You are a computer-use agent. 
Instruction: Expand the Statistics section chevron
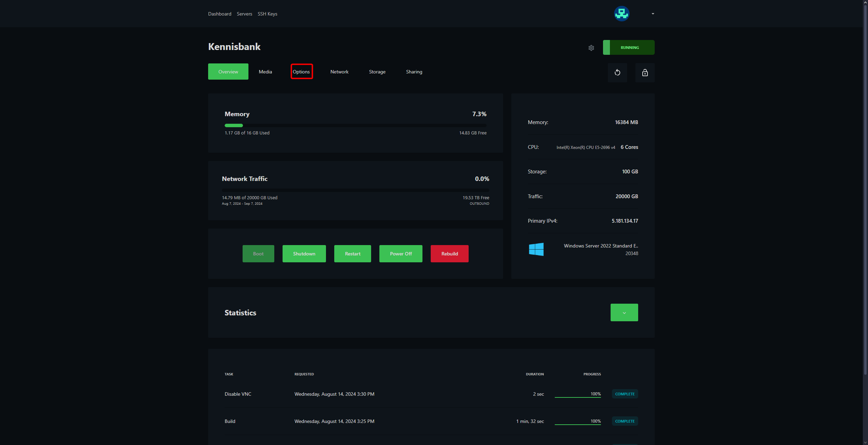(624, 313)
